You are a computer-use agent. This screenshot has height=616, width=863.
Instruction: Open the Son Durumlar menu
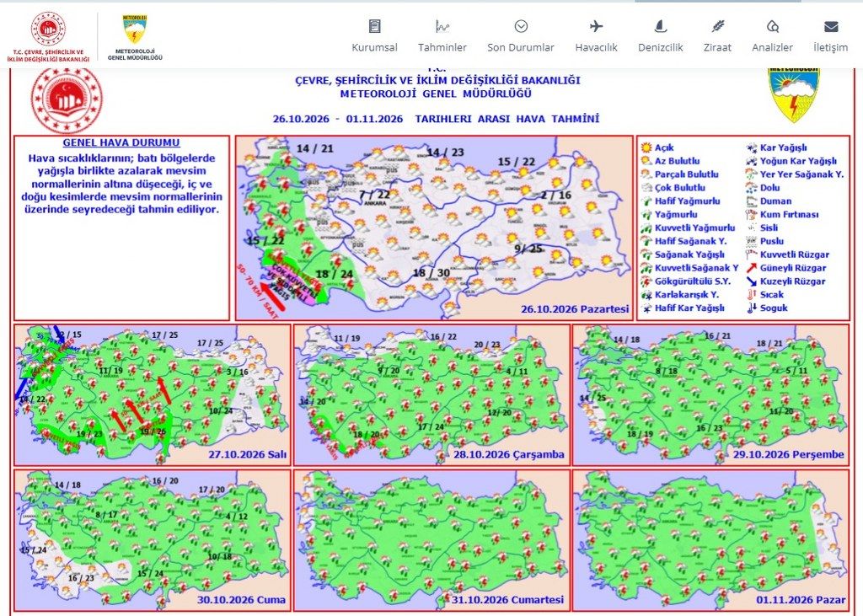[x=521, y=35]
